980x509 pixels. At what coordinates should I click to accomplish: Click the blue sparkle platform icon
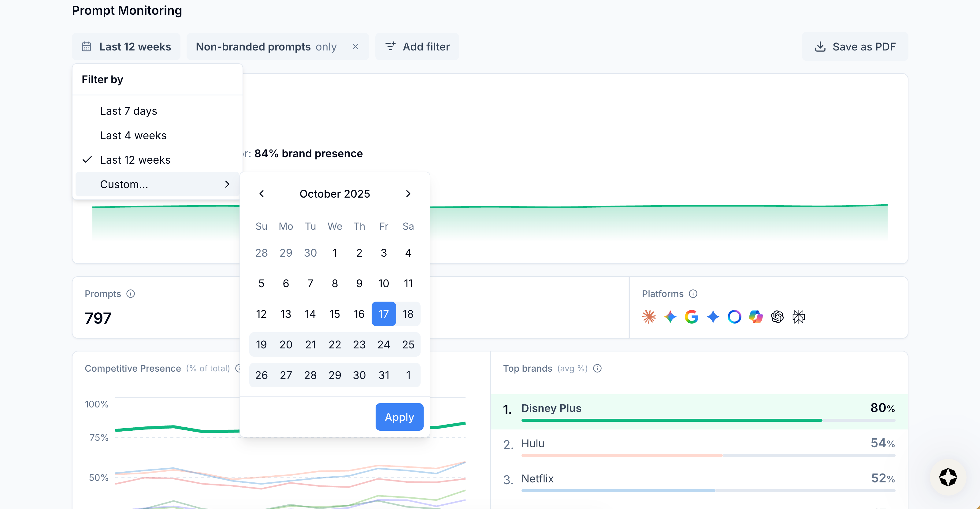tap(713, 317)
